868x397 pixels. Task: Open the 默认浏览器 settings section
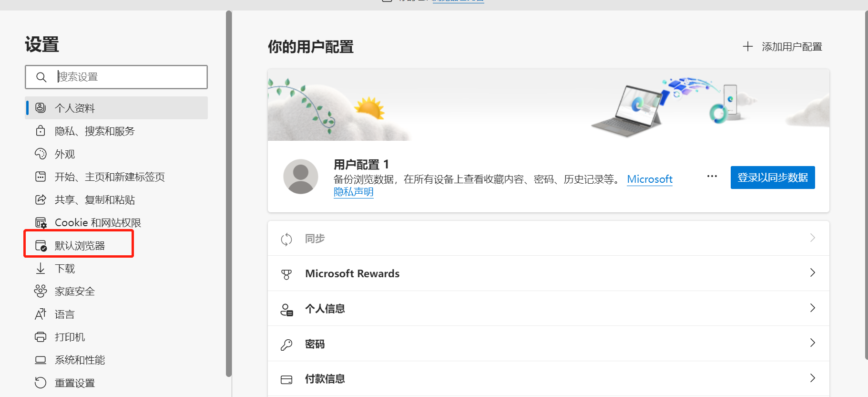80,246
